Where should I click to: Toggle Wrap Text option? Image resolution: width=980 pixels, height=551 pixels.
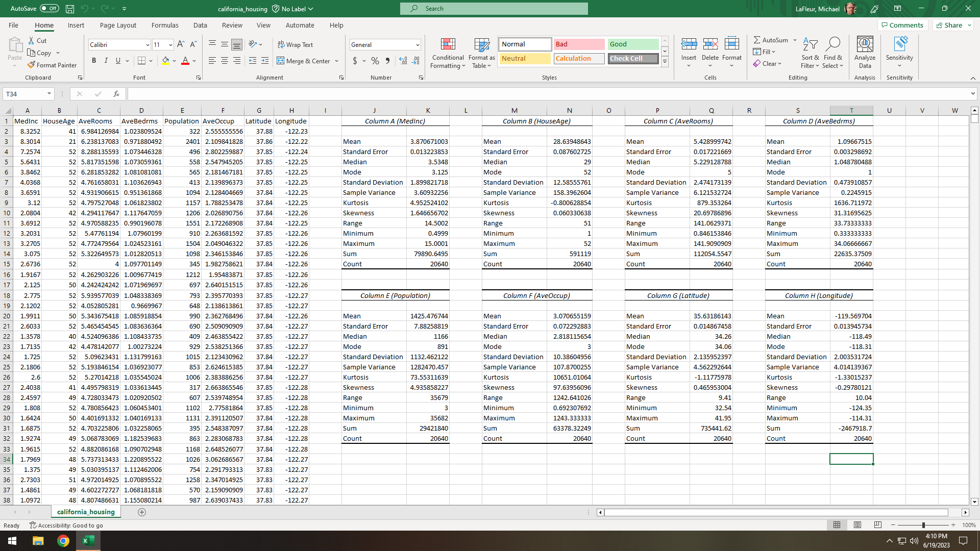pos(296,44)
